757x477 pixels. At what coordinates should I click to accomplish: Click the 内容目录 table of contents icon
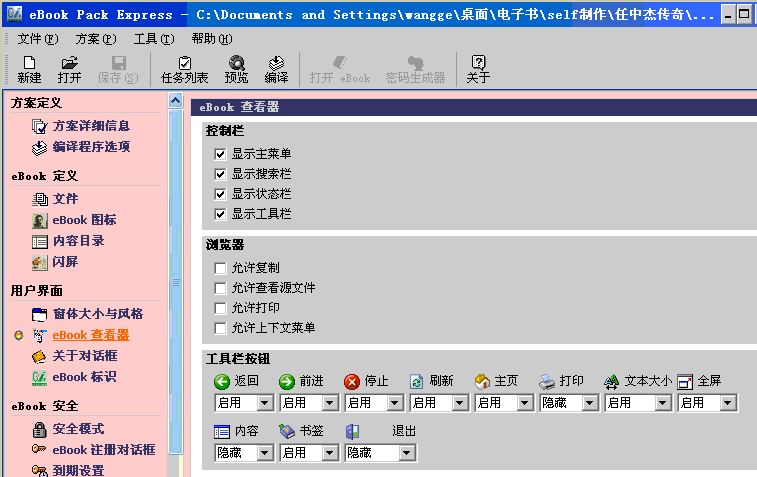40,241
